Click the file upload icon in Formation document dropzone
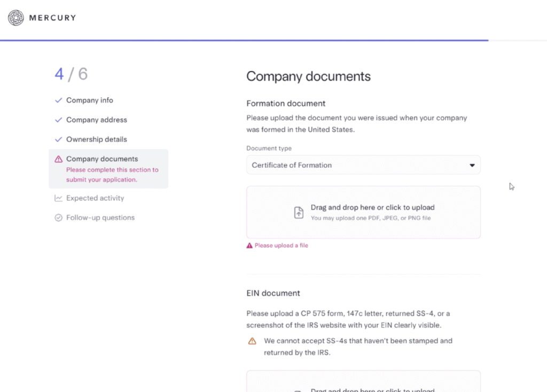 299,213
